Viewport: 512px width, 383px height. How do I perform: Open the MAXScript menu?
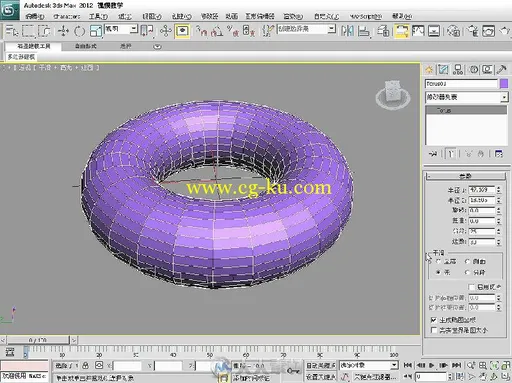tap(366, 16)
